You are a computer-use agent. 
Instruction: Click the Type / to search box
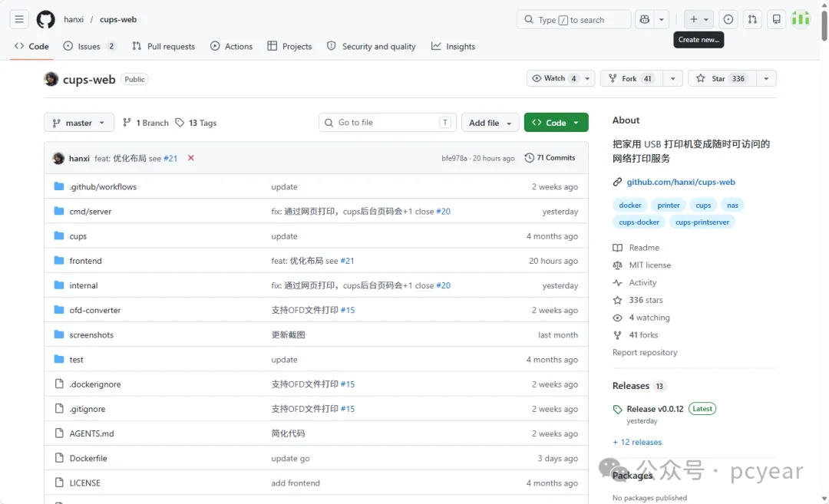573,19
